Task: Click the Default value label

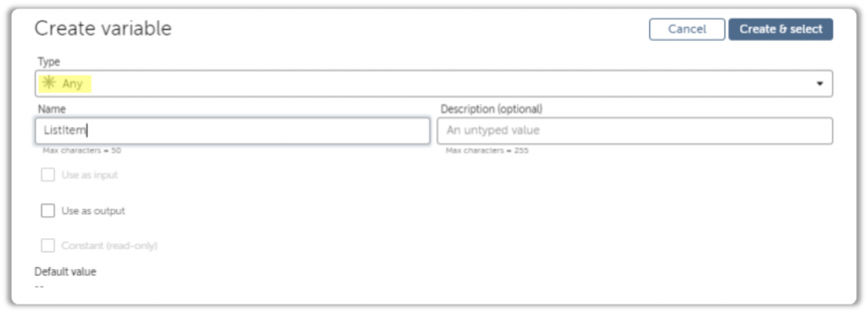Action: point(65,271)
